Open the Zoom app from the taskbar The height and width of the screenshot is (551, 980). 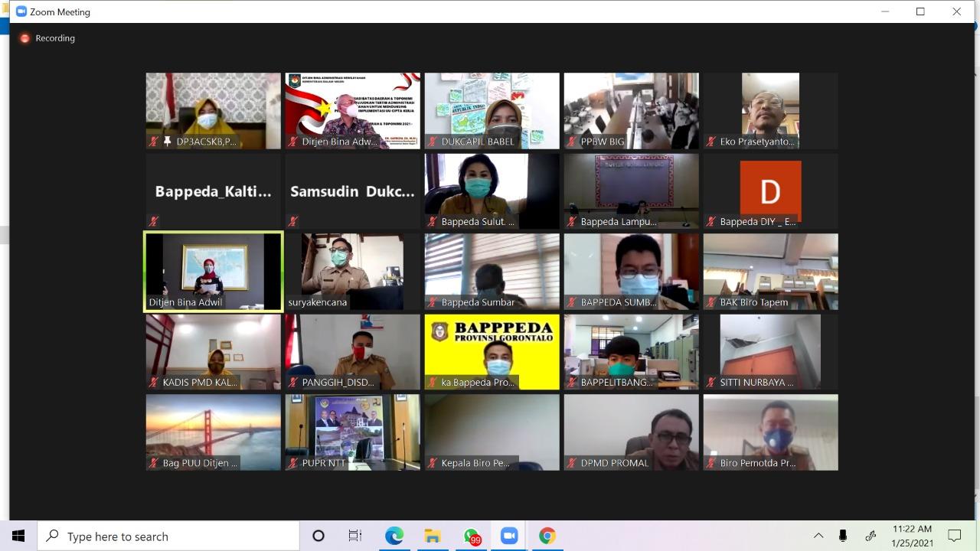click(x=509, y=536)
